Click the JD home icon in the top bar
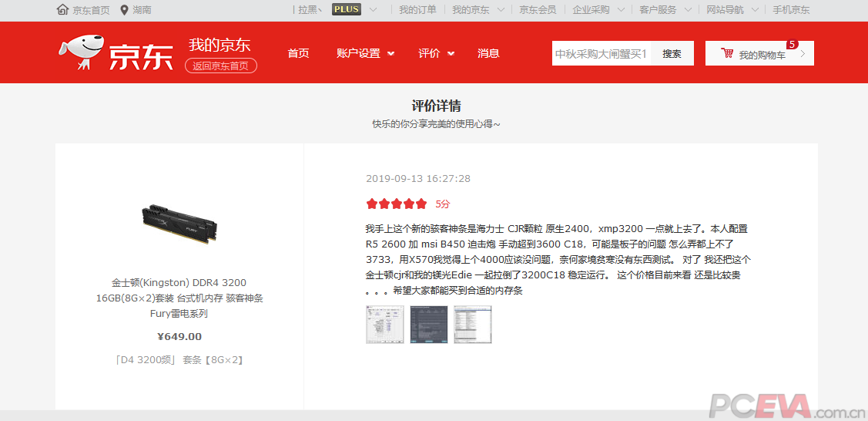The image size is (868, 421). tap(62, 10)
